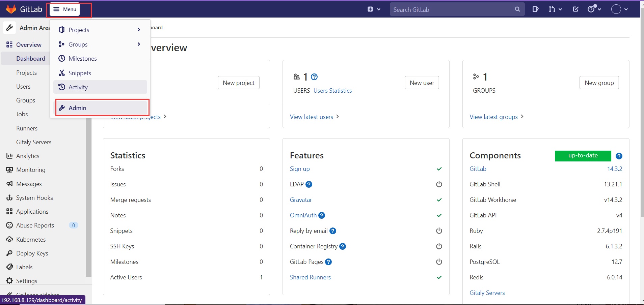Click the Deploy Keys key icon
The image size is (644, 305).
click(x=9, y=253)
